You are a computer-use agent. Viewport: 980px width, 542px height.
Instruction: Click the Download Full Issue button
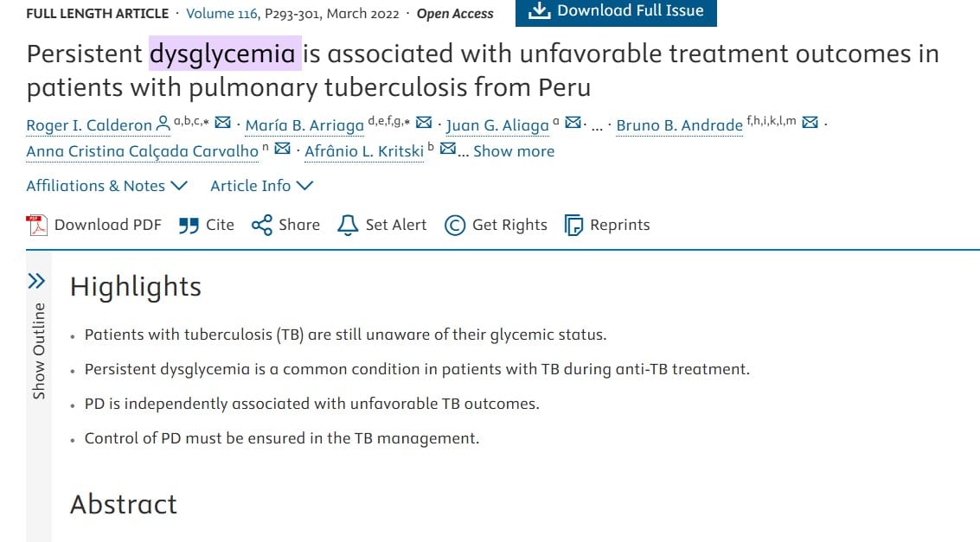click(616, 11)
